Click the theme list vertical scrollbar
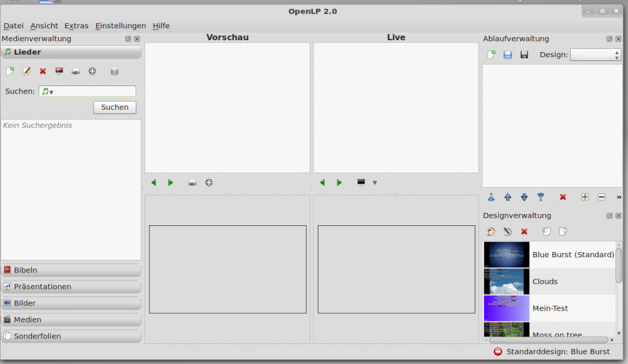This screenshot has width=628, height=364. (619, 265)
